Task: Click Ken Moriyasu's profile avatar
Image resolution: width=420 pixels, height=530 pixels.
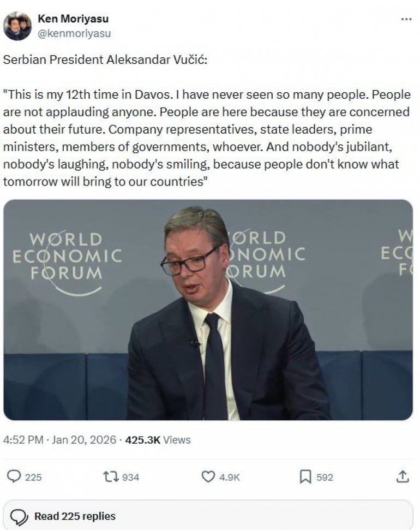Action: point(17,26)
